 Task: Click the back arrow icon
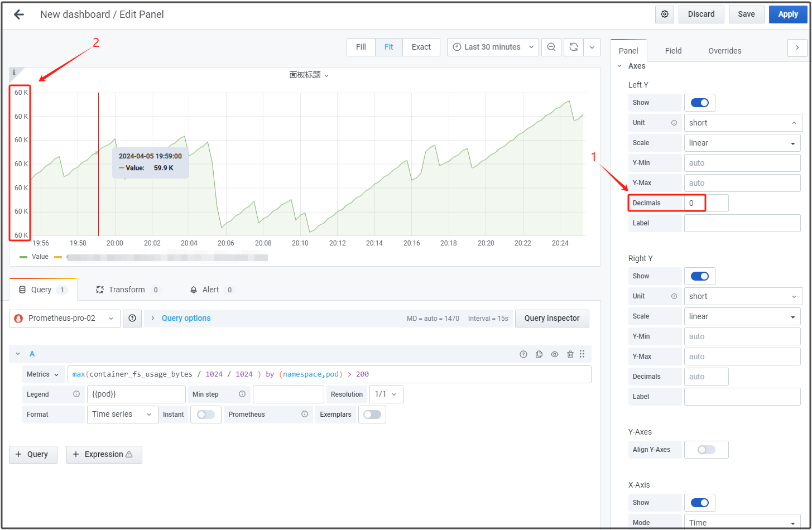(19, 15)
